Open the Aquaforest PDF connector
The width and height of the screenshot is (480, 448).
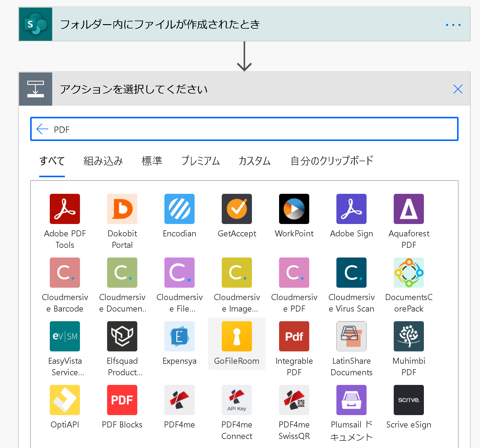tap(409, 209)
